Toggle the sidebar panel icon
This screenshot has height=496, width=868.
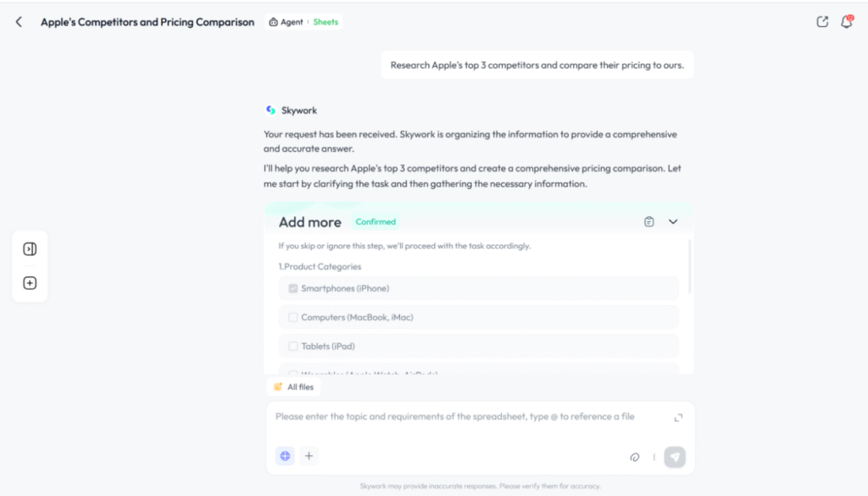click(x=30, y=249)
